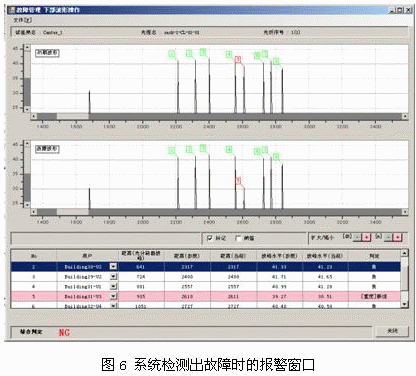Click table scrollbar down arrow
This screenshot has height=376, width=416.
[404, 304]
